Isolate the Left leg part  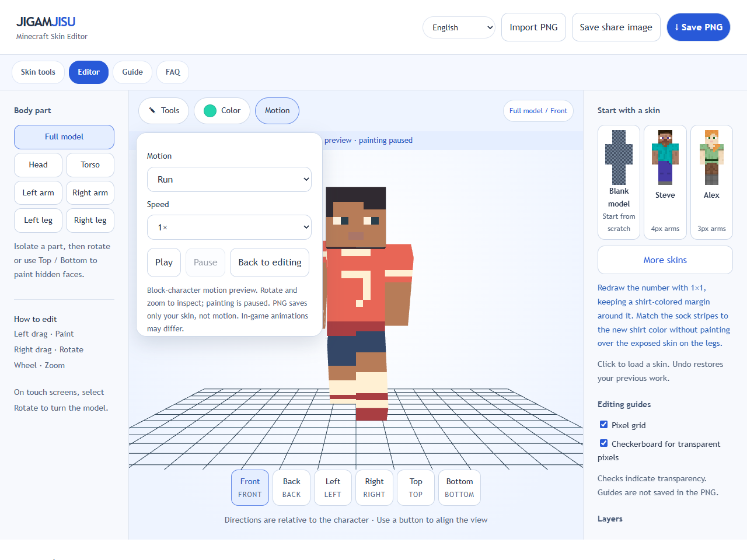(x=38, y=220)
